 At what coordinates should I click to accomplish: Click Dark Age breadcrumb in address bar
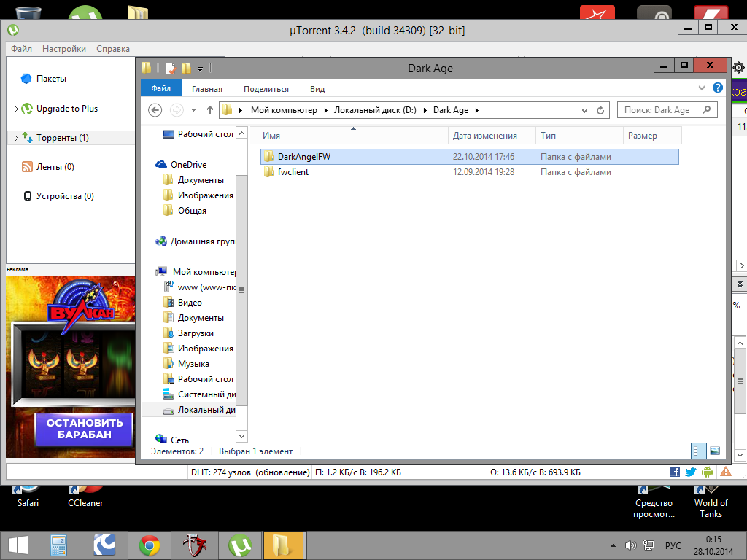[x=451, y=111]
